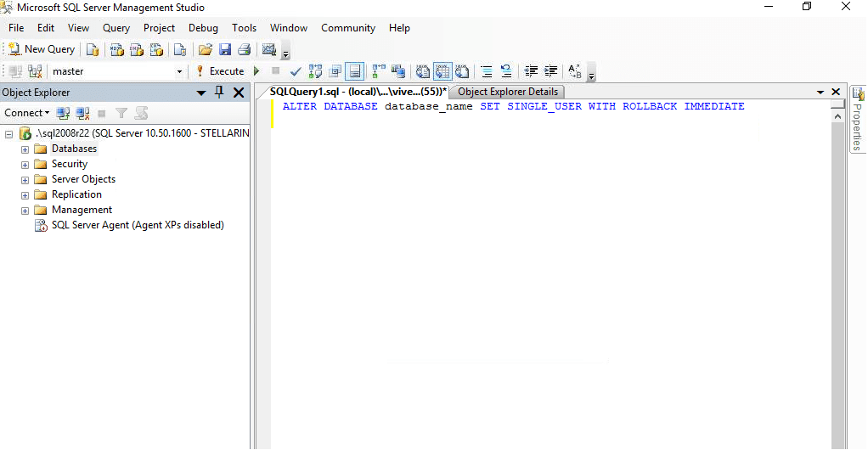Click the Object Explorer filter funnel icon
Screen dimensions: 868x450
[121, 114]
